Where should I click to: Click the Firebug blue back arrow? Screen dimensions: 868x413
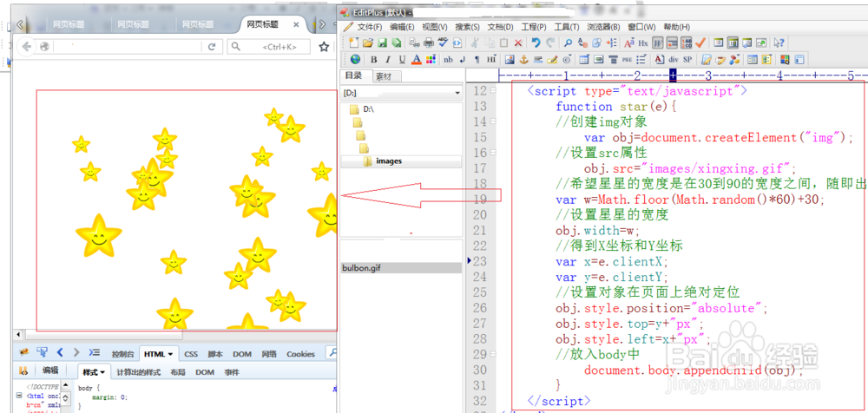[x=60, y=352]
